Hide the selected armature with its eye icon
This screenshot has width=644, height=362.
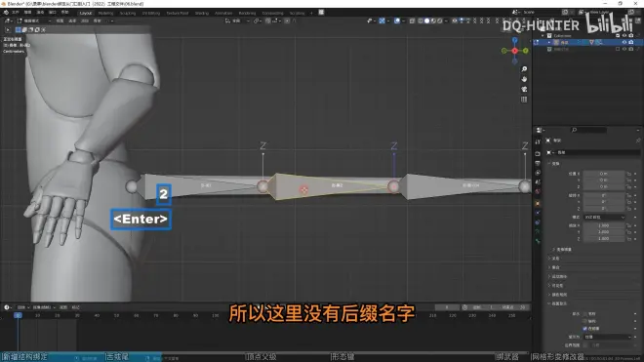[624, 42]
